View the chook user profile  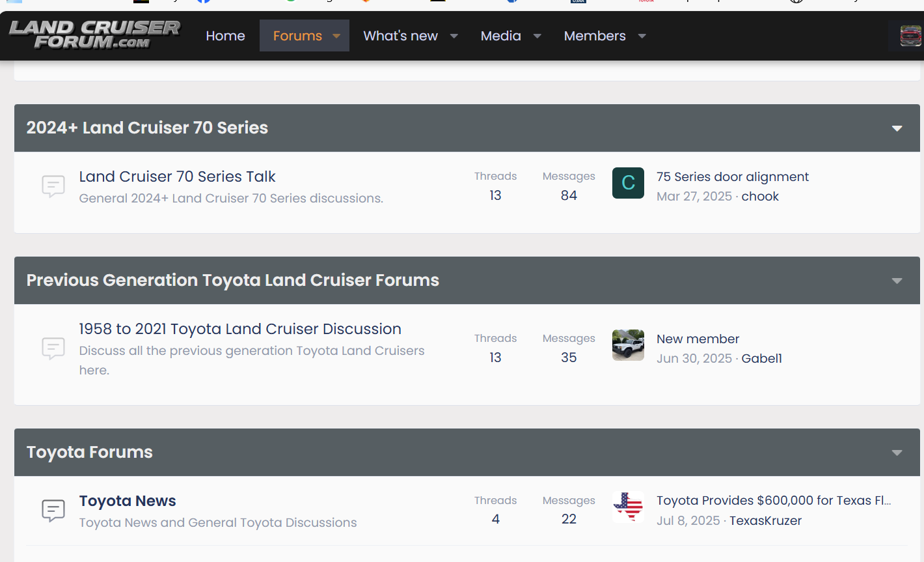click(760, 196)
